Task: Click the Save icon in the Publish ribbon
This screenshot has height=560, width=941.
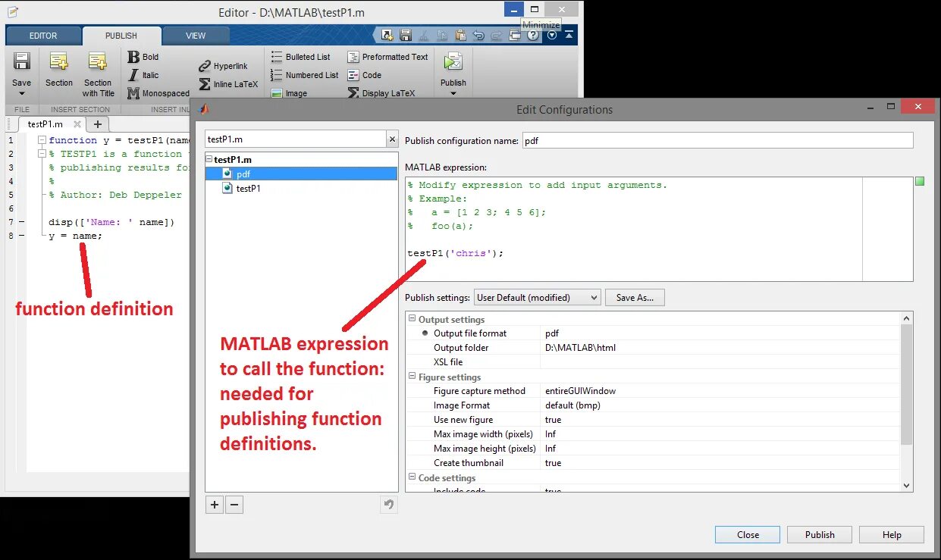Action: pos(21,62)
